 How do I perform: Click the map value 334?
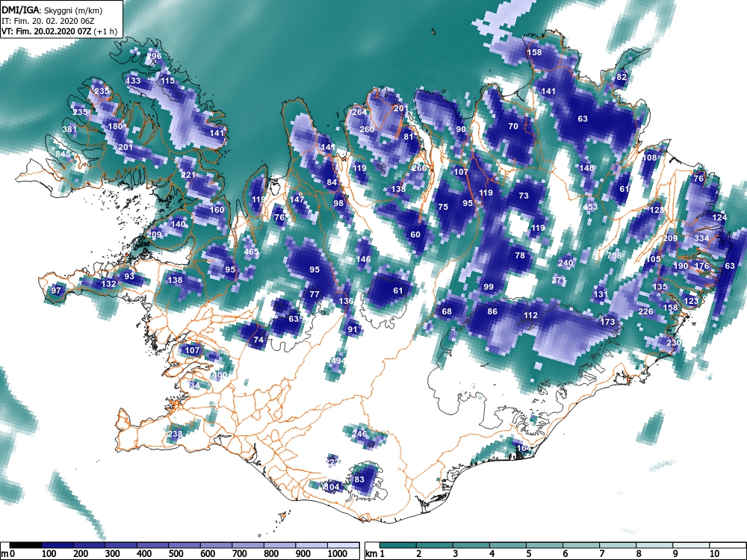pyautogui.click(x=701, y=239)
